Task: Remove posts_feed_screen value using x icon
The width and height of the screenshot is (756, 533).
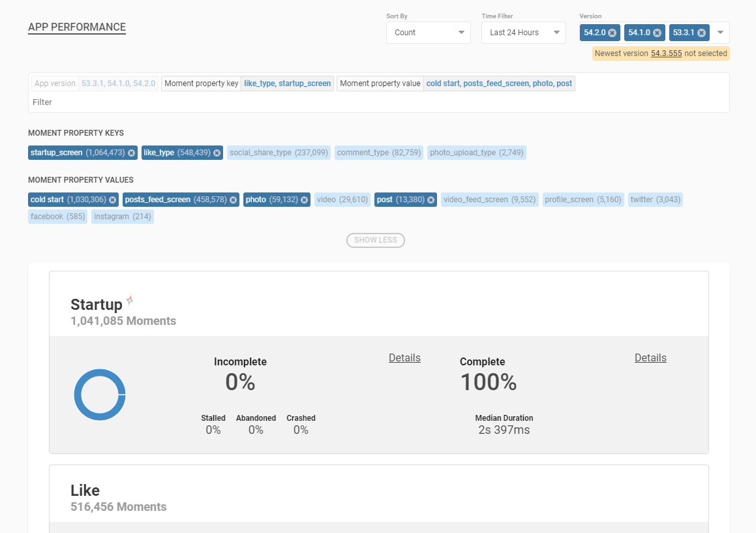Action: click(234, 200)
